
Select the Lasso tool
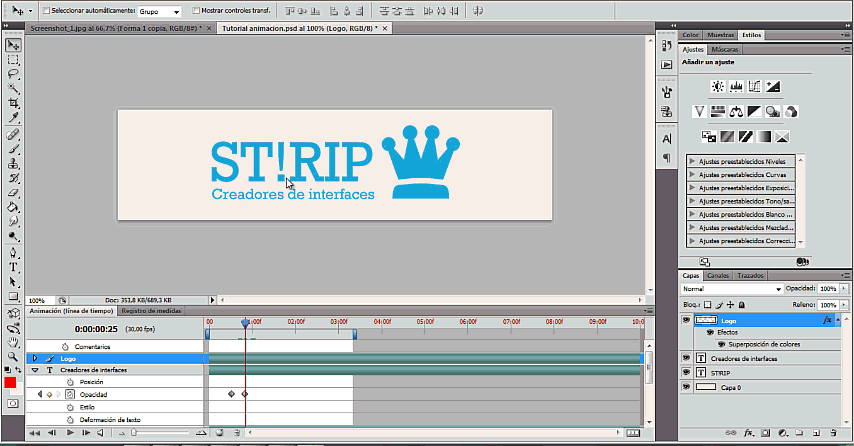click(13, 74)
